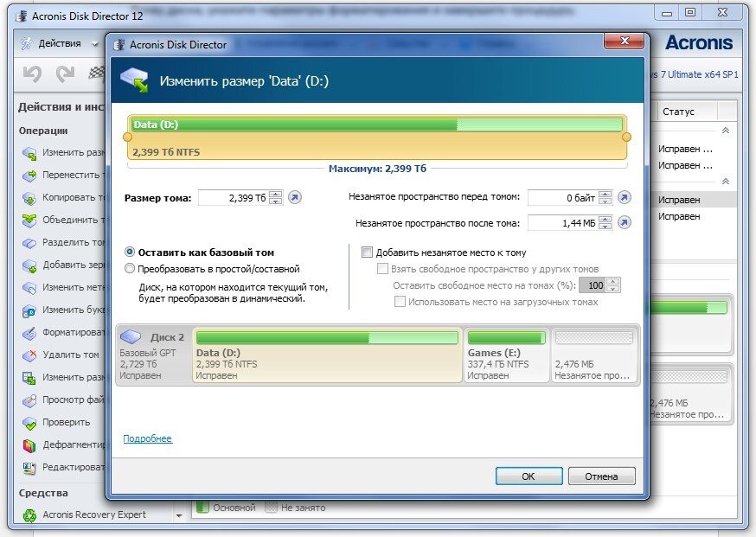Screen dimensions: 756x537
Task: Toggle 'Использовать место на загрузочных томах'
Action: coord(400,302)
